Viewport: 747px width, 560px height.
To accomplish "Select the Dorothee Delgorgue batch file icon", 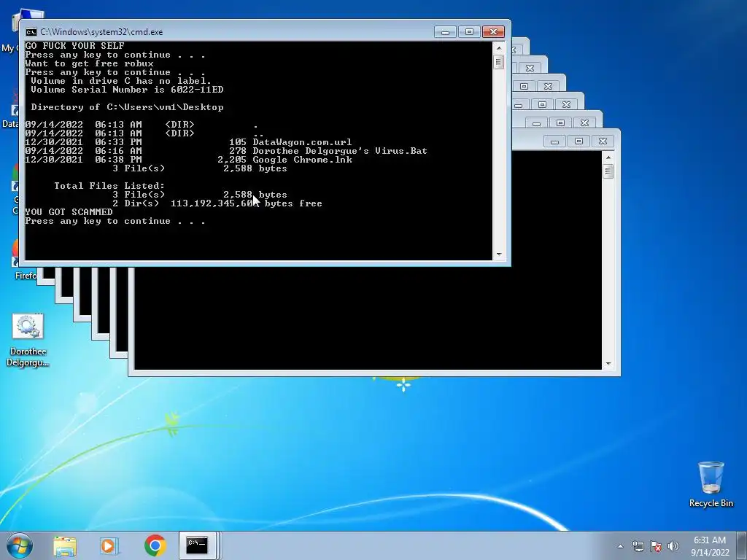I will (28, 340).
